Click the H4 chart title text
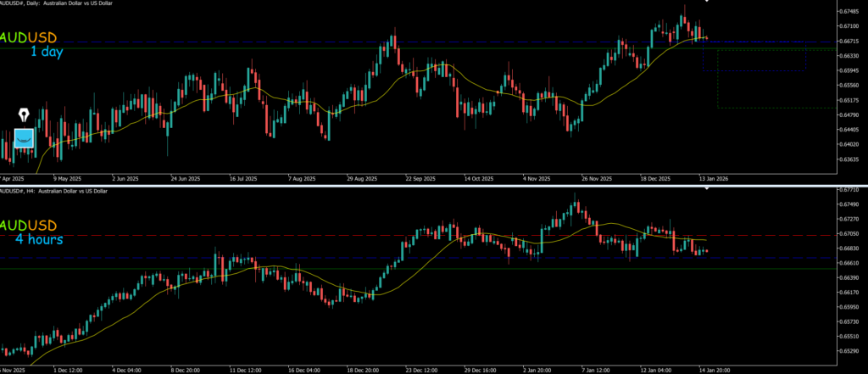 55,192
